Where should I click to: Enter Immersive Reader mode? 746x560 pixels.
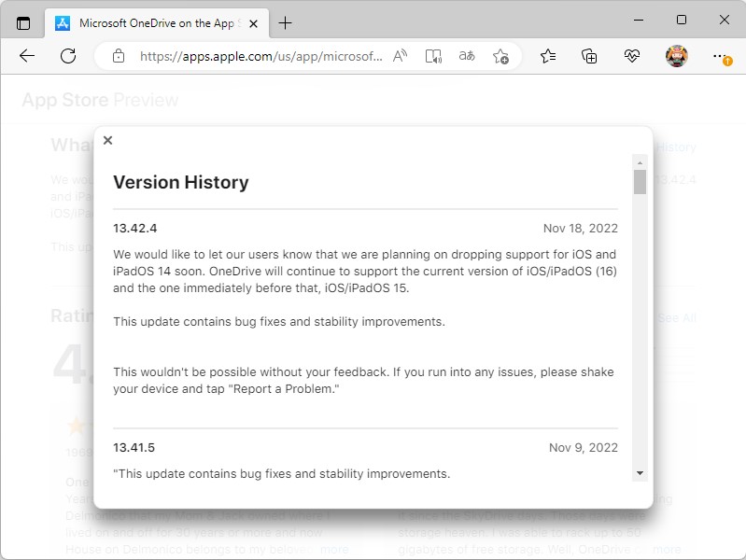[433, 56]
